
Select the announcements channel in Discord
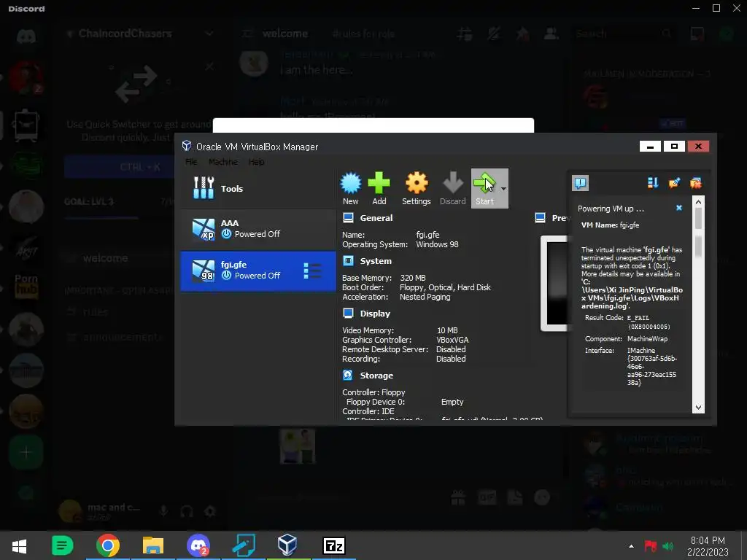pyautogui.click(x=123, y=337)
